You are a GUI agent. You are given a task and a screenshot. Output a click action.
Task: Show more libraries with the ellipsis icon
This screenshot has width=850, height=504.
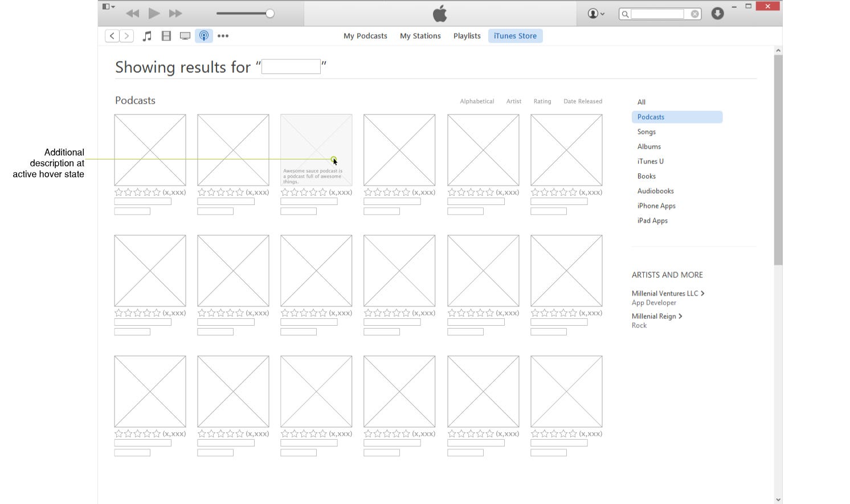(x=223, y=36)
